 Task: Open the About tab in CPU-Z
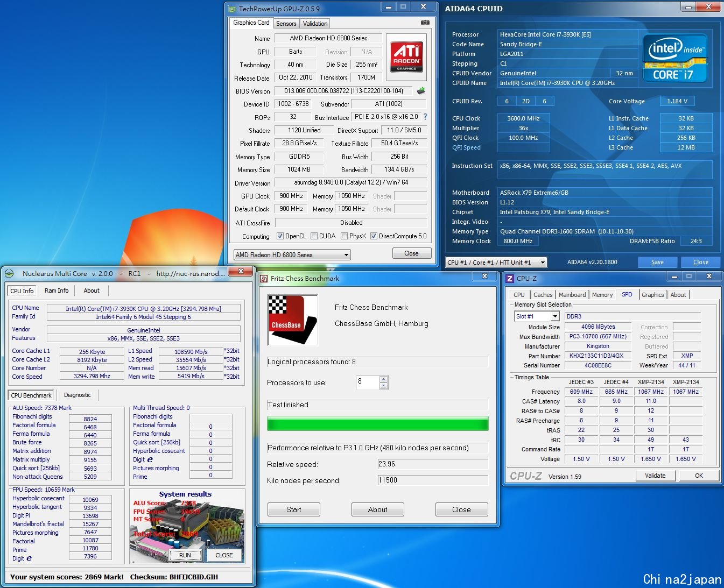click(x=678, y=295)
